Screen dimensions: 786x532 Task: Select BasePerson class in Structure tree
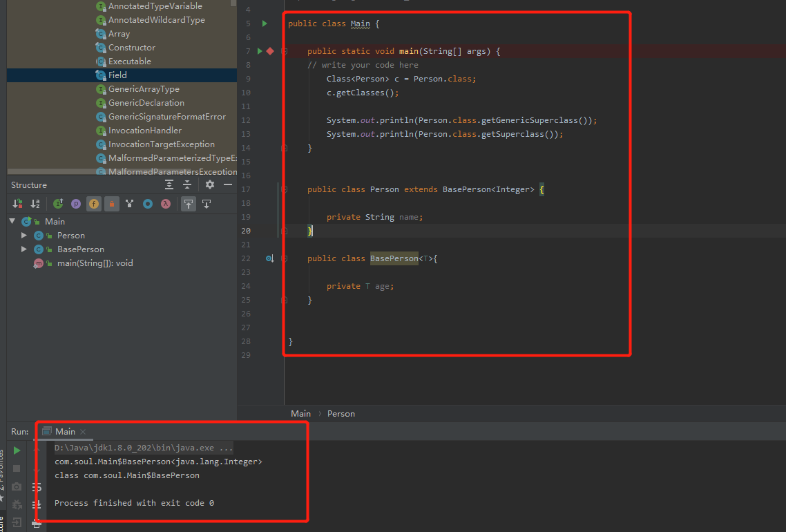[80, 249]
